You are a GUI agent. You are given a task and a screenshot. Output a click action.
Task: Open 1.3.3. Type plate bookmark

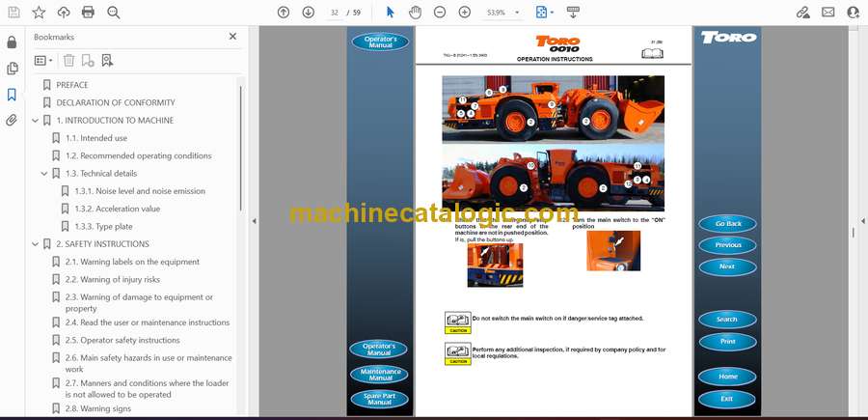point(103,227)
